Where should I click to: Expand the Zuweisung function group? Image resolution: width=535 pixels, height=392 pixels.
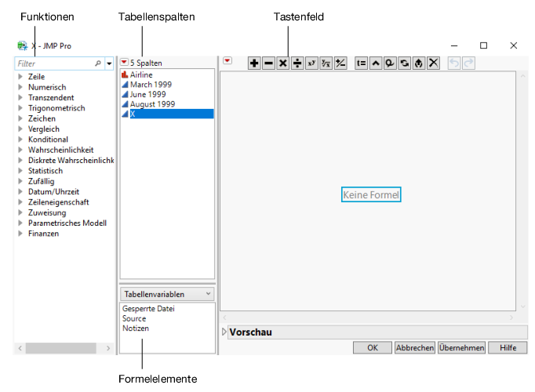click(20, 212)
